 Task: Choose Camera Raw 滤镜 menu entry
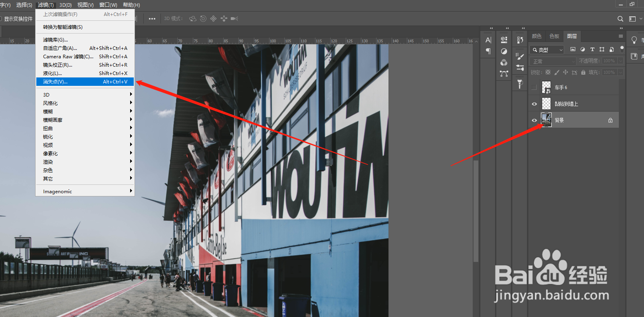tap(85, 56)
